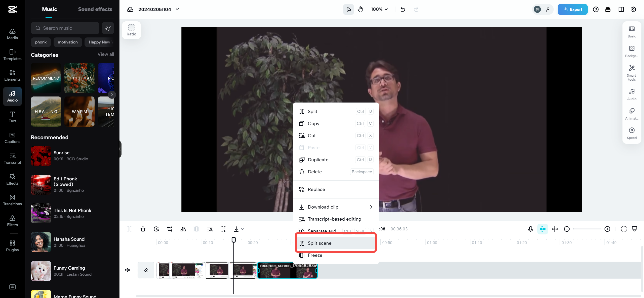Click the undo arrow
Viewport: 644px width, 298px height.
point(403,9)
